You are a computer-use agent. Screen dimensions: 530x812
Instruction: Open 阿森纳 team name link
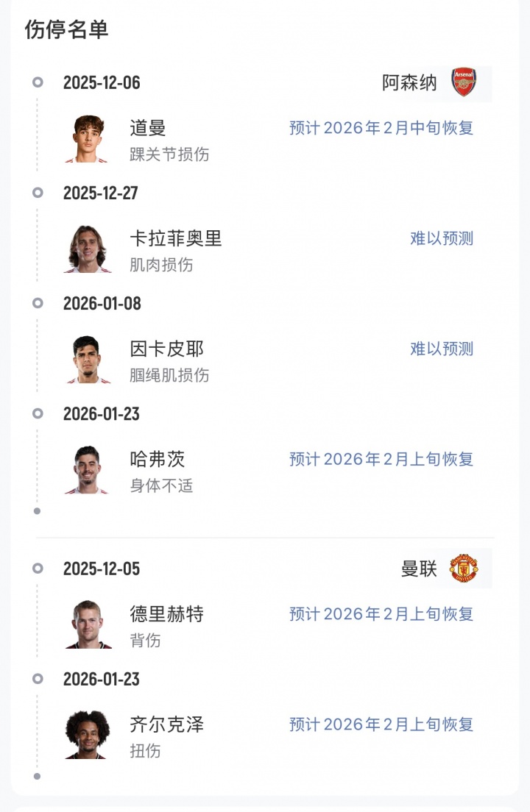(409, 82)
